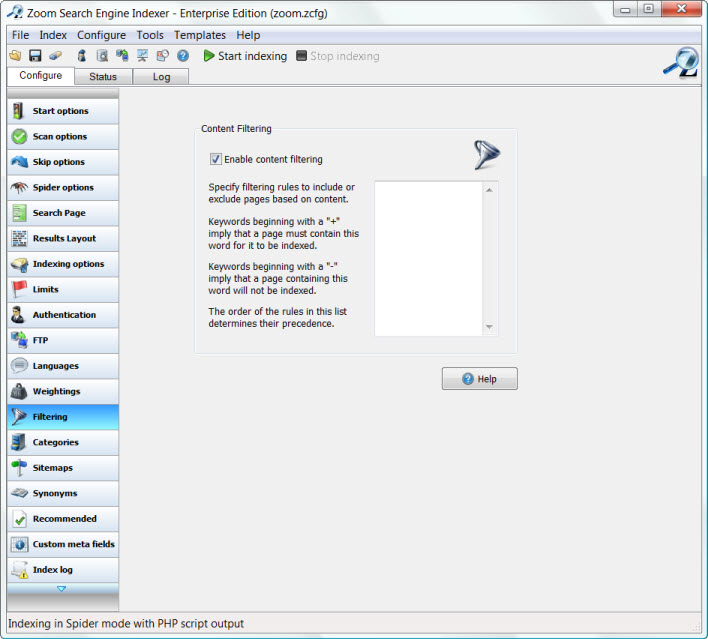
Task: Open Weightings section
Action: point(63,392)
